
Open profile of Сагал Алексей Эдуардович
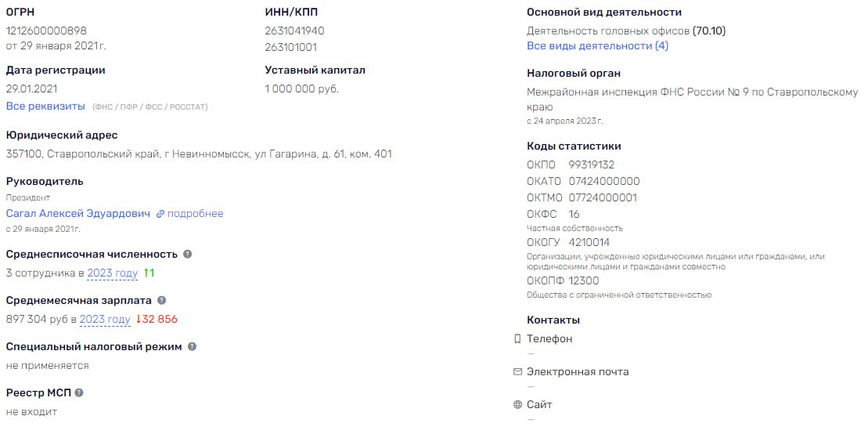click(78, 213)
